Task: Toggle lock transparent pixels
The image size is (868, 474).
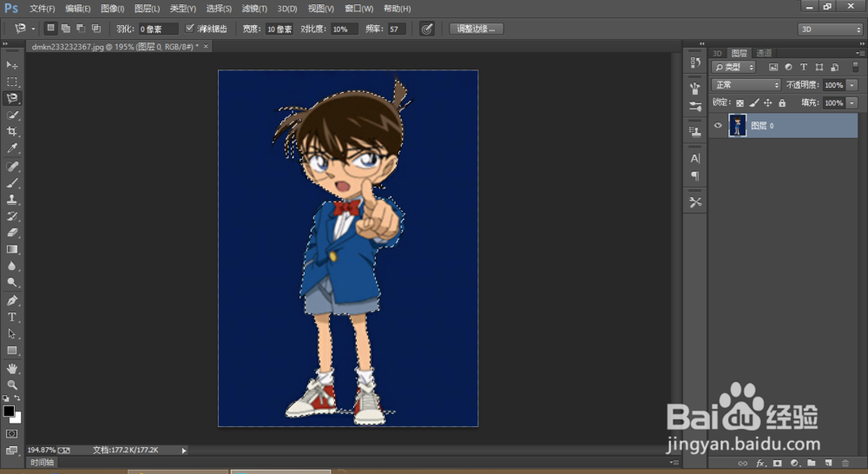Action: coord(740,103)
